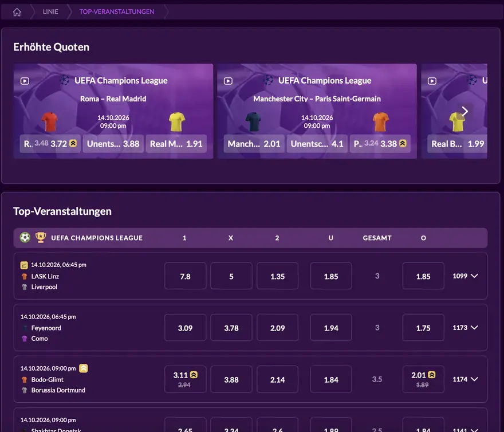Click the trophy icon beside UEFA Champions League

[41, 238]
